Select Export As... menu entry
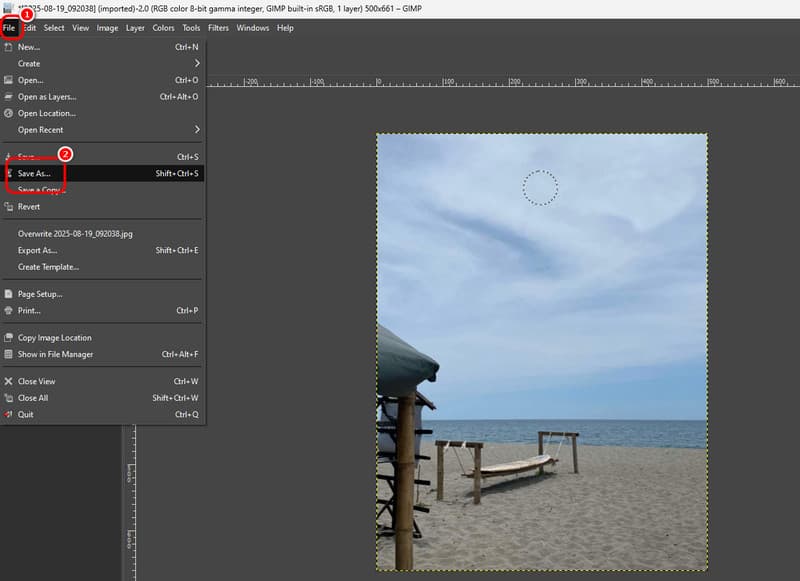 37,250
